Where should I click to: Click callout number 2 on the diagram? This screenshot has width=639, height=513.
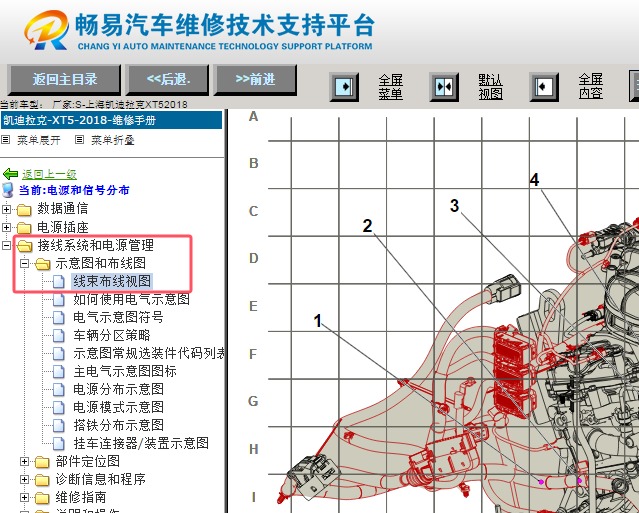(x=368, y=226)
